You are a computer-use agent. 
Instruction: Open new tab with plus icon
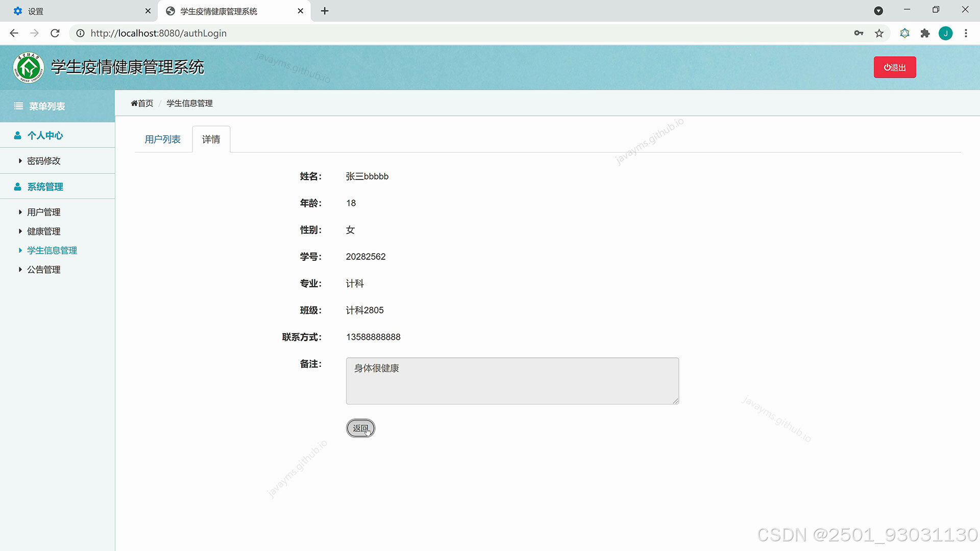(x=325, y=11)
